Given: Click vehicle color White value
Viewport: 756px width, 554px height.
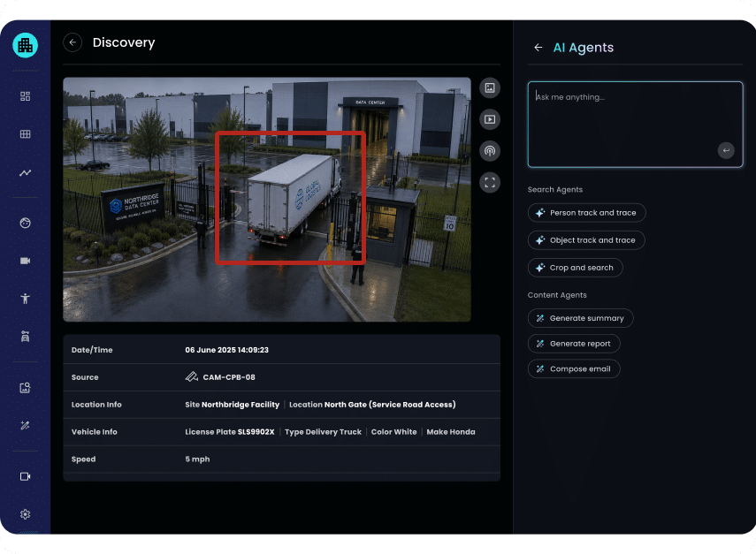Looking at the screenshot, I should tap(404, 432).
